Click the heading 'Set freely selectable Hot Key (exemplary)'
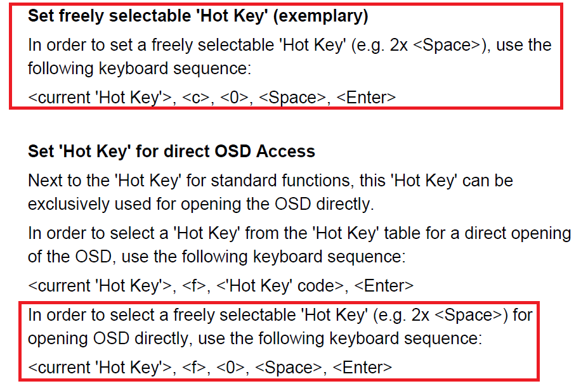The width and height of the screenshot is (588, 386). pyautogui.click(x=198, y=16)
